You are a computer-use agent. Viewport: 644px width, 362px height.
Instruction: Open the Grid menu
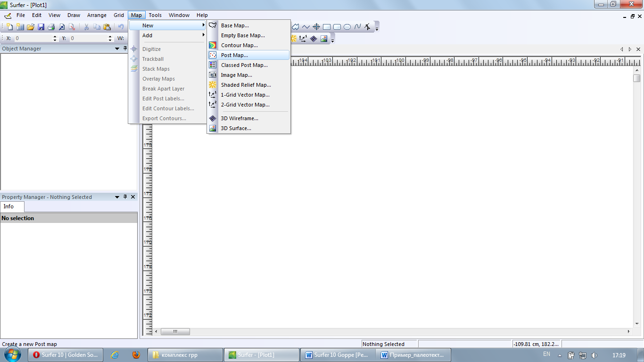click(x=119, y=15)
